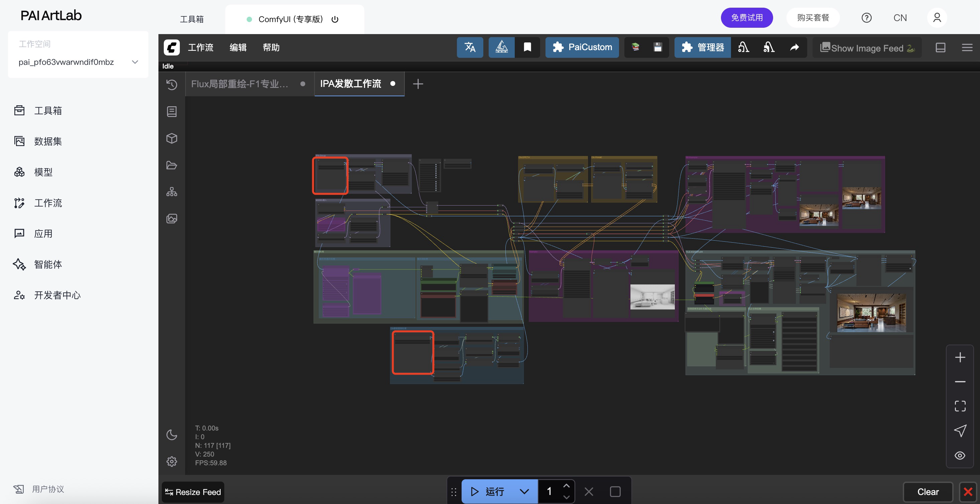
Task: Click the share arrow icon in toolbar
Action: point(794,47)
